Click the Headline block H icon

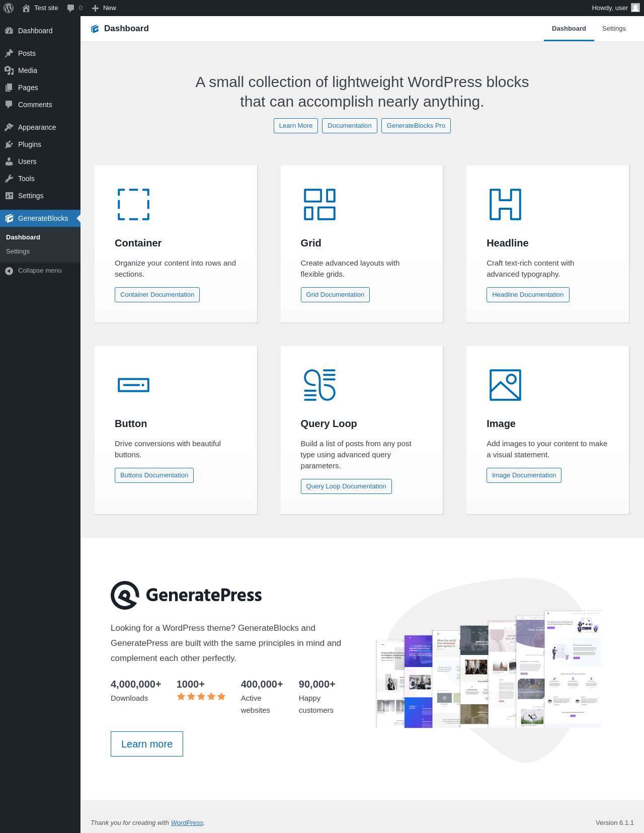tap(506, 205)
